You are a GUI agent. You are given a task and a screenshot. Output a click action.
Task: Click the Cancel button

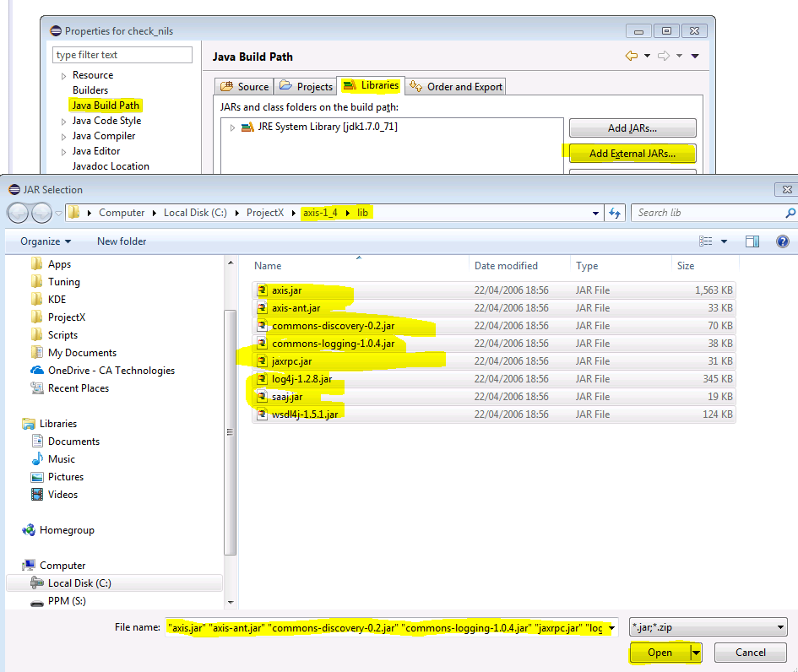pos(750,653)
